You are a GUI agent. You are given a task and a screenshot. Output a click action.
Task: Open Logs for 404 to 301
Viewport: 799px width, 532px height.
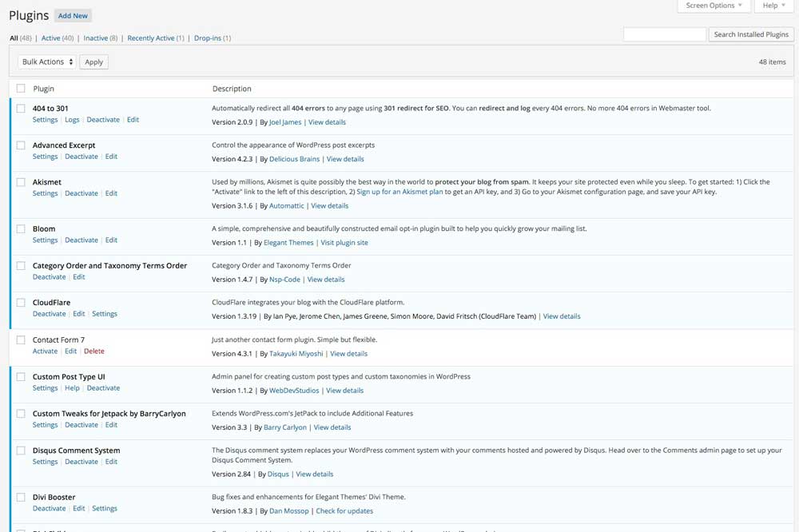[x=72, y=120]
